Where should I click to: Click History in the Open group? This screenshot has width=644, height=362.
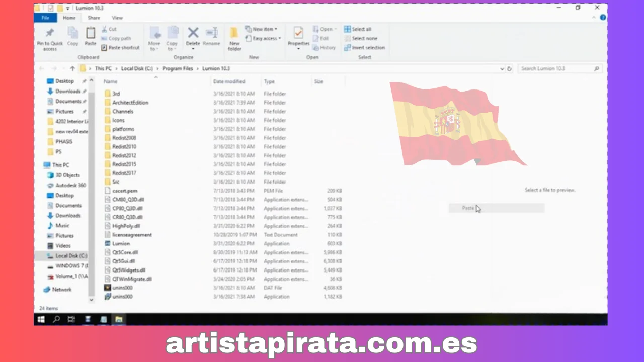click(324, 48)
